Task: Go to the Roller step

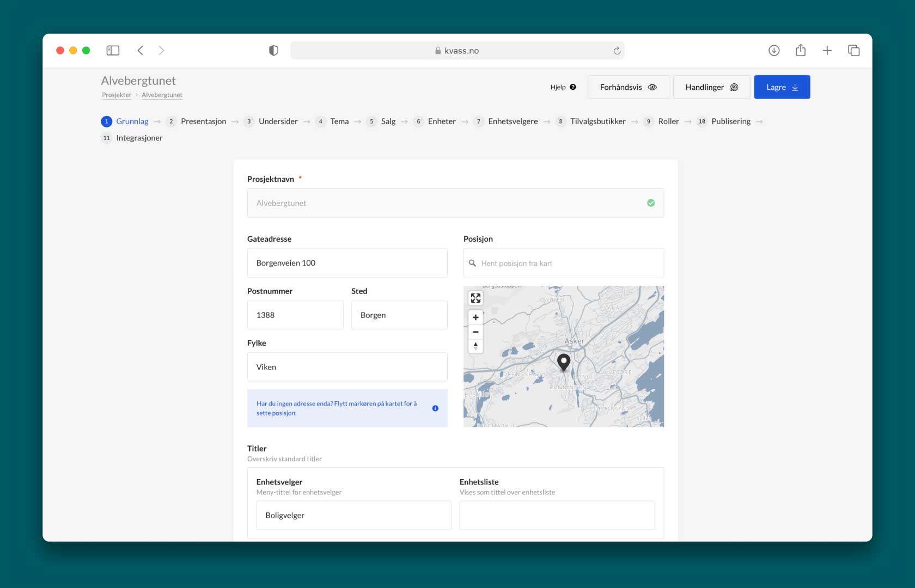Action: pos(661,121)
